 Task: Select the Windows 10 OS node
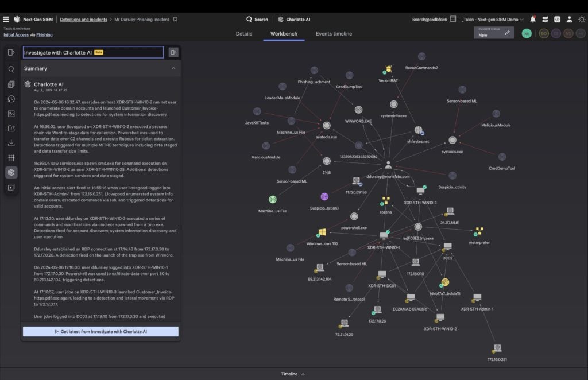click(322, 232)
